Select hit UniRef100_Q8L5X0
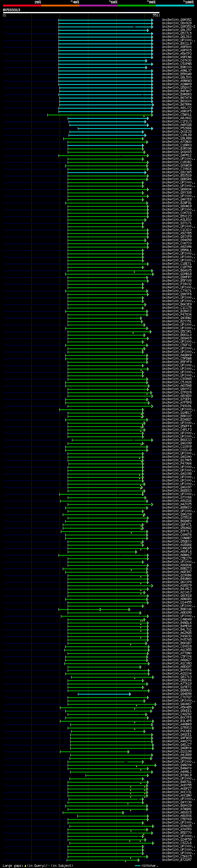The height and width of the screenshot is (868, 197). click(x=177, y=78)
